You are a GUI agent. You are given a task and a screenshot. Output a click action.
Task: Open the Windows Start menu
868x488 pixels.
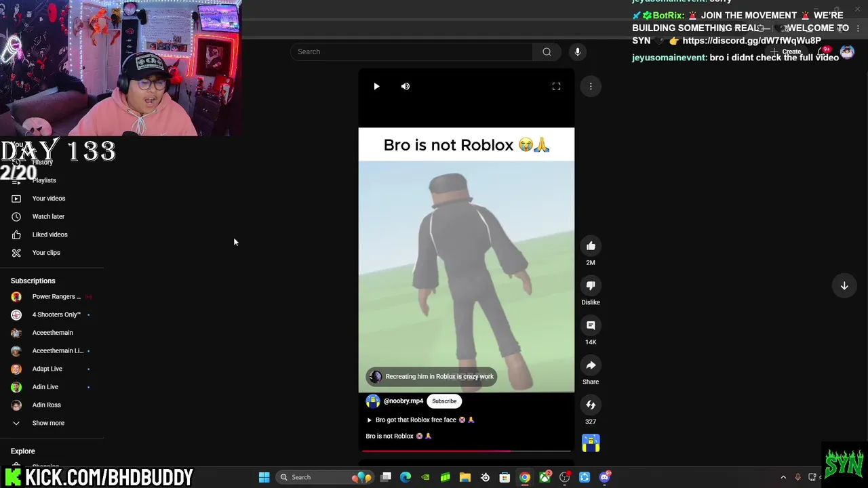(x=264, y=477)
